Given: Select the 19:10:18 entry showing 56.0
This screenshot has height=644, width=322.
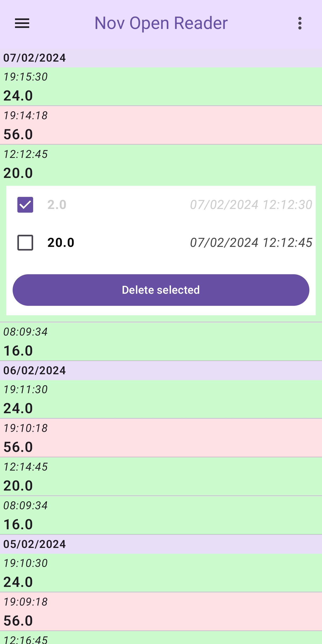Looking at the screenshot, I should click(x=161, y=438).
